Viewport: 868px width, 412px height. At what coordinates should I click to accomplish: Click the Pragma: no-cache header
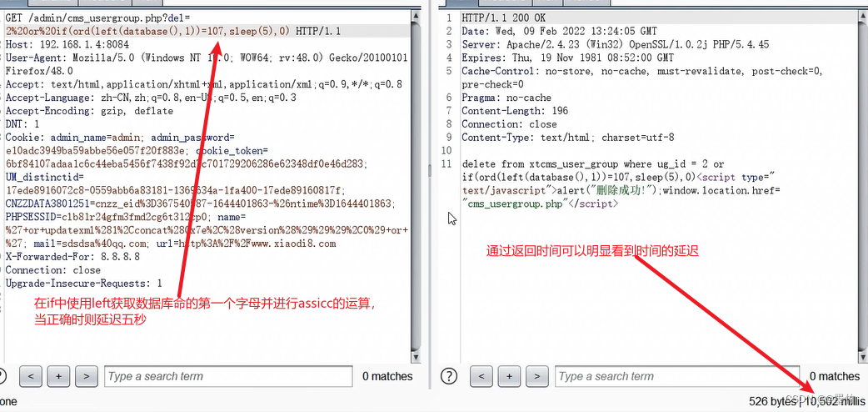506,98
